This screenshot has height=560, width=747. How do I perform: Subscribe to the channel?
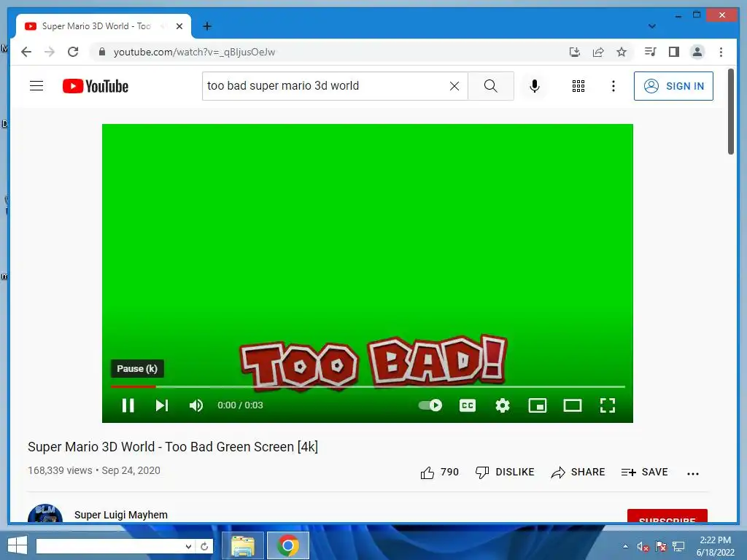[667, 516]
